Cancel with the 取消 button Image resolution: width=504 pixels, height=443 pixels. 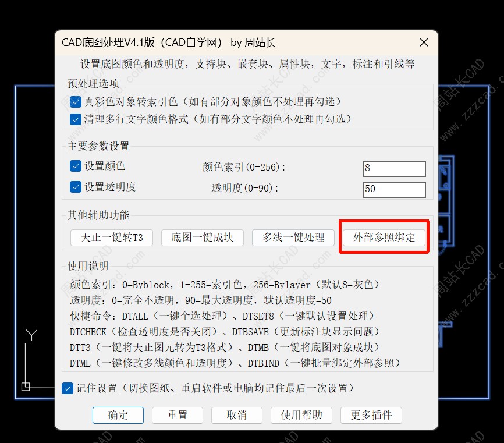tap(237, 415)
